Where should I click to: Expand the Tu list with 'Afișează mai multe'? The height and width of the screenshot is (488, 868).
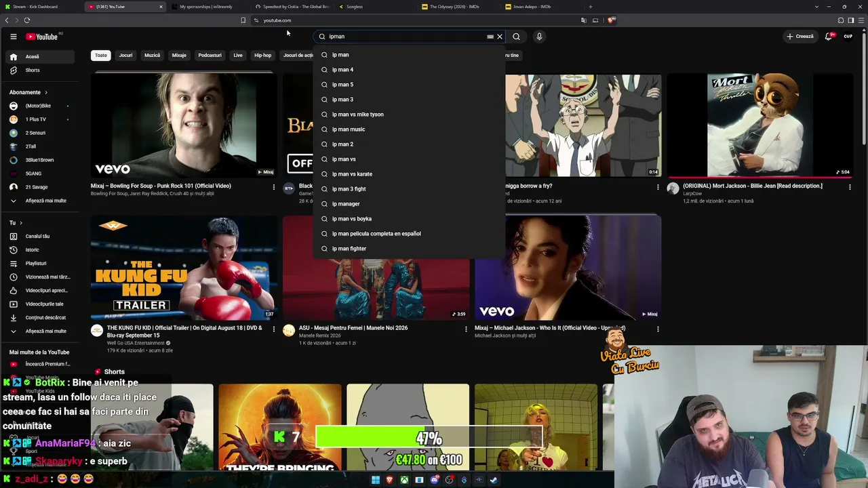click(x=41, y=331)
